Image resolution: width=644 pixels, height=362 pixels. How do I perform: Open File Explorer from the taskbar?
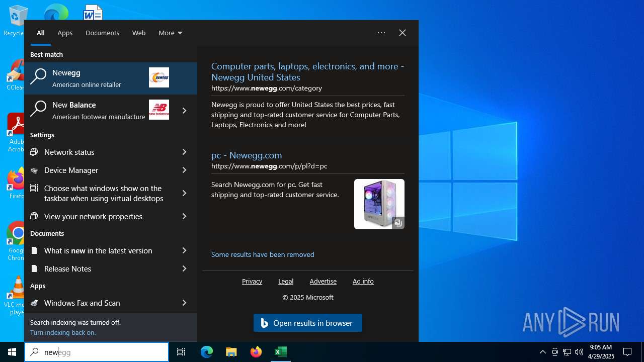coord(231,352)
